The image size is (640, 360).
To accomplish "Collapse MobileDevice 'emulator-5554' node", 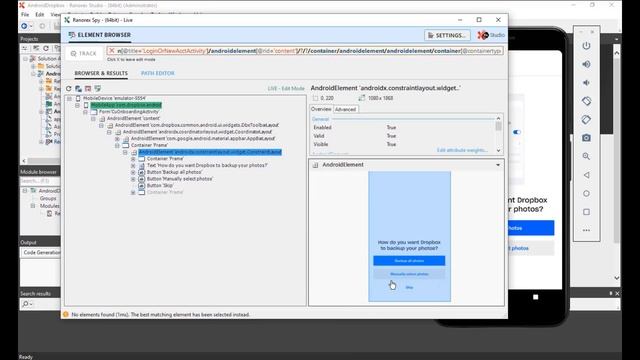I will tap(69, 98).
